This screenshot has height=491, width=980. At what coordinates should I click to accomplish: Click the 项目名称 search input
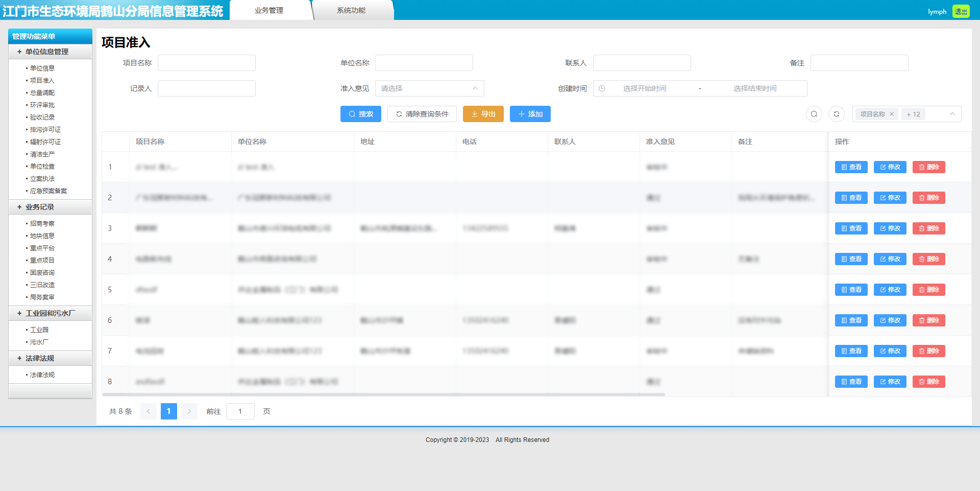207,63
